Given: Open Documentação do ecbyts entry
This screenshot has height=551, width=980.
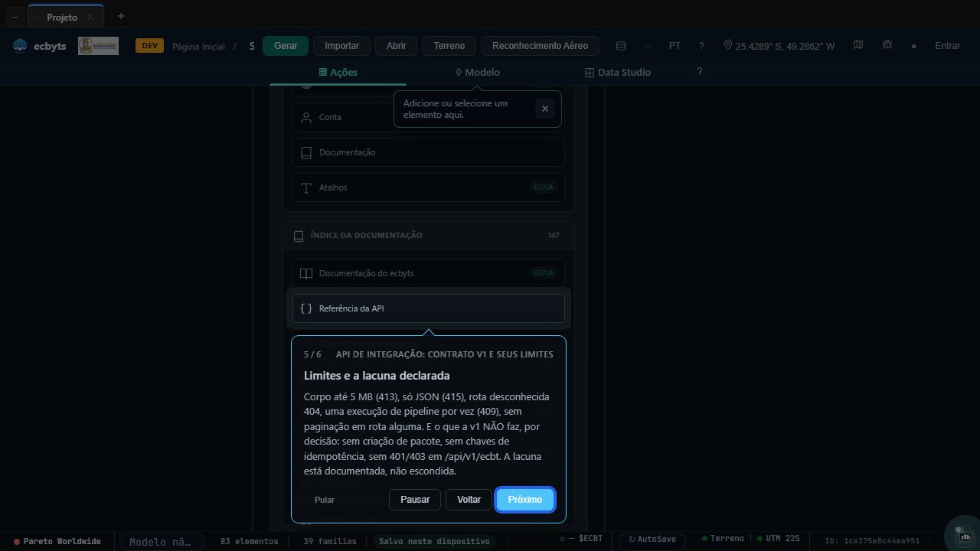Looking at the screenshot, I should (428, 273).
